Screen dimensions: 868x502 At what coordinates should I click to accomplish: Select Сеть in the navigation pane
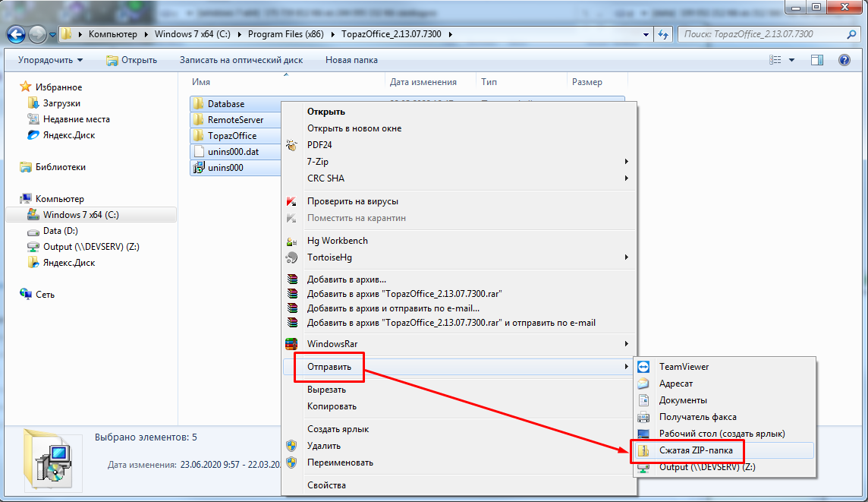pyautogui.click(x=45, y=295)
